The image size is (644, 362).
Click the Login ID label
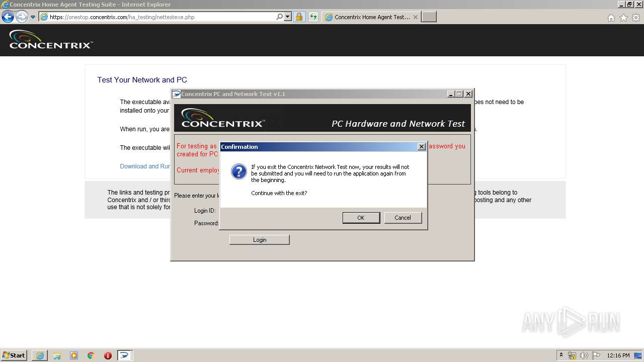205,211
